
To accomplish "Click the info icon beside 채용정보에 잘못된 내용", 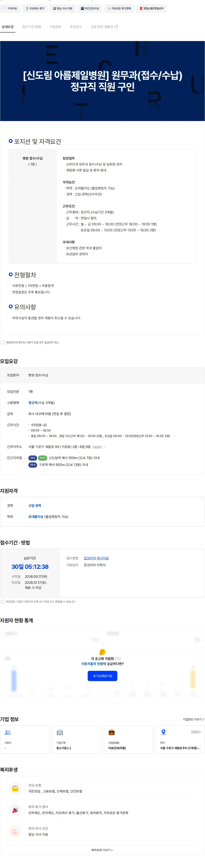I will [3, 342].
